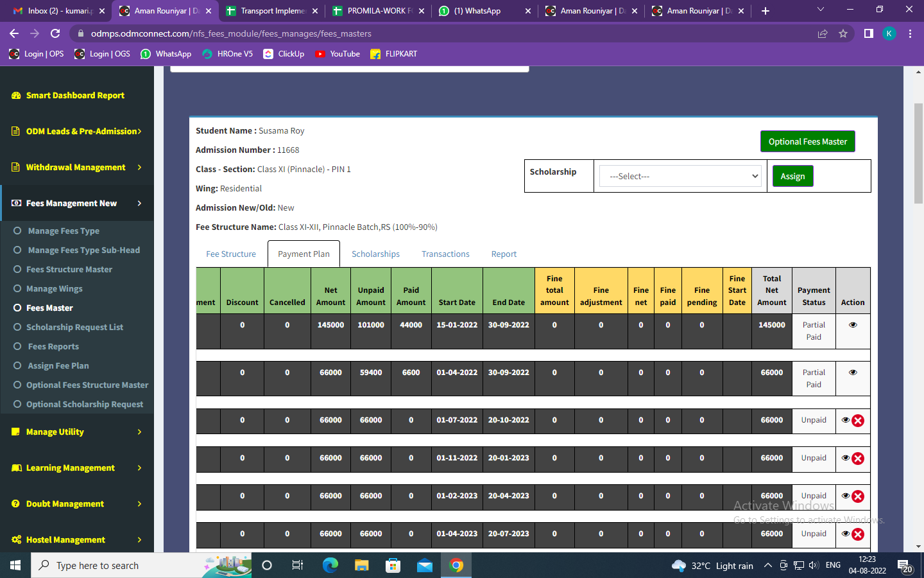924x578 pixels.
Task: View details of 15-01-2022 installment eye icon
Action: [853, 325]
